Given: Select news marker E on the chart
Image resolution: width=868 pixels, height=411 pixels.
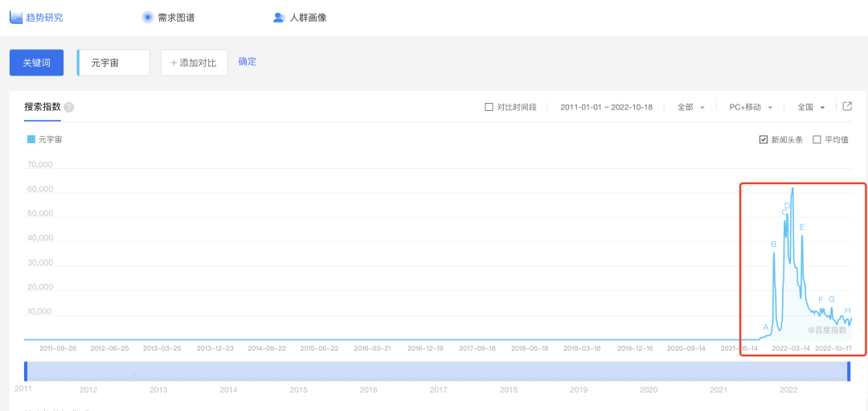Looking at the screenshot, I should click(x=801, y=228).
